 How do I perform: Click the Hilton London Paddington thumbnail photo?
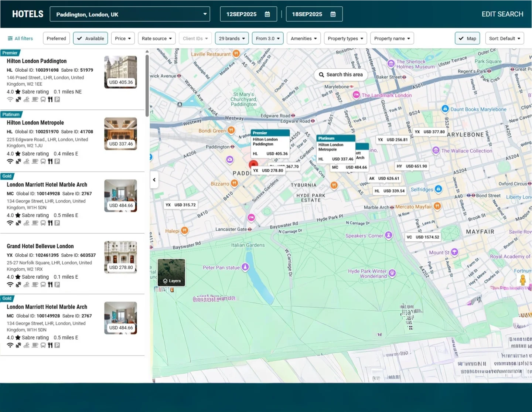click(120, 72)
